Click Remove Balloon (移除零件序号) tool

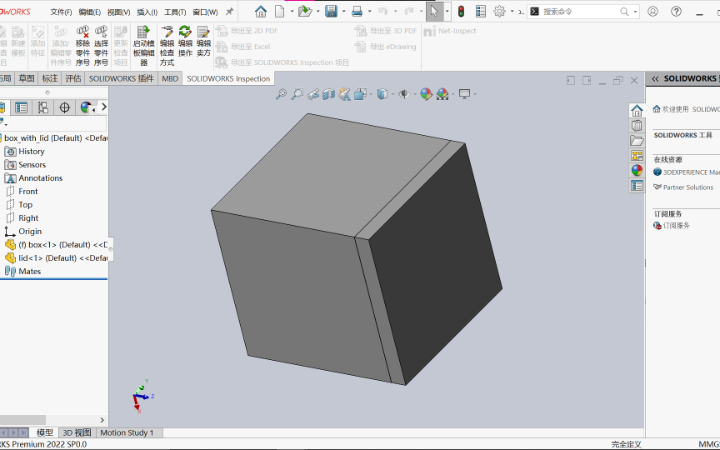83,46
